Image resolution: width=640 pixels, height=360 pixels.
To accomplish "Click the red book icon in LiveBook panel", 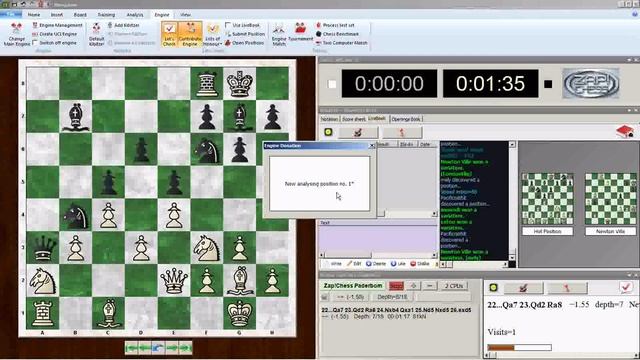I will tap(625, 132).
